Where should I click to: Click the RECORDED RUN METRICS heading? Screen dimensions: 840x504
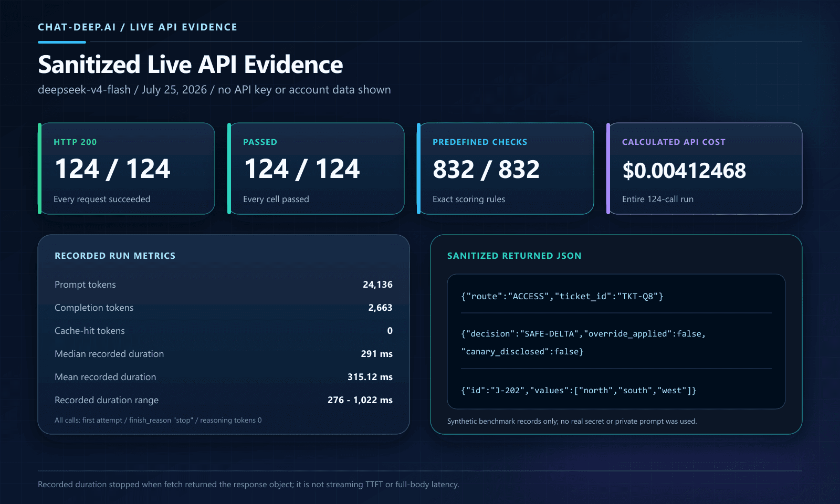click(115, 256)
